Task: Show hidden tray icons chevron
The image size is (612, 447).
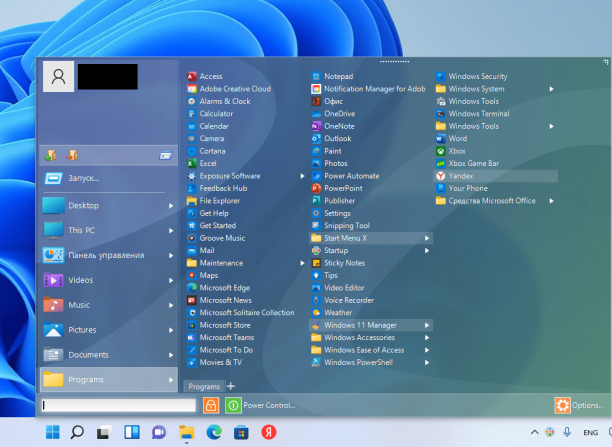Action: tap(535, 432)
